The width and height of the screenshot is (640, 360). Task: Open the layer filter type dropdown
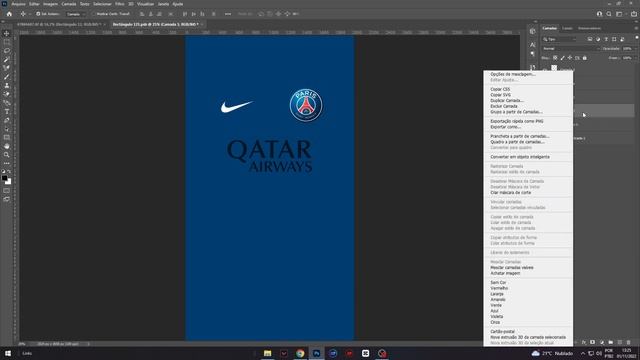pos(560,39)
